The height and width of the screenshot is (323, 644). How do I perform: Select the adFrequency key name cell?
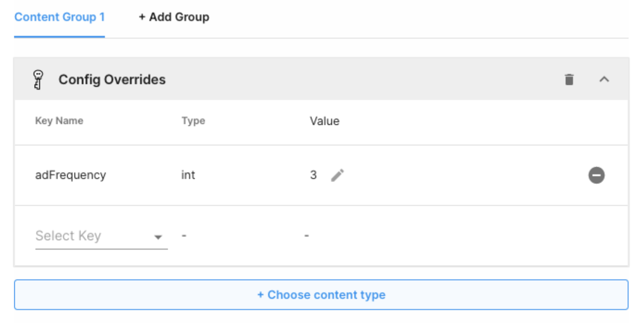pos(70,175)
